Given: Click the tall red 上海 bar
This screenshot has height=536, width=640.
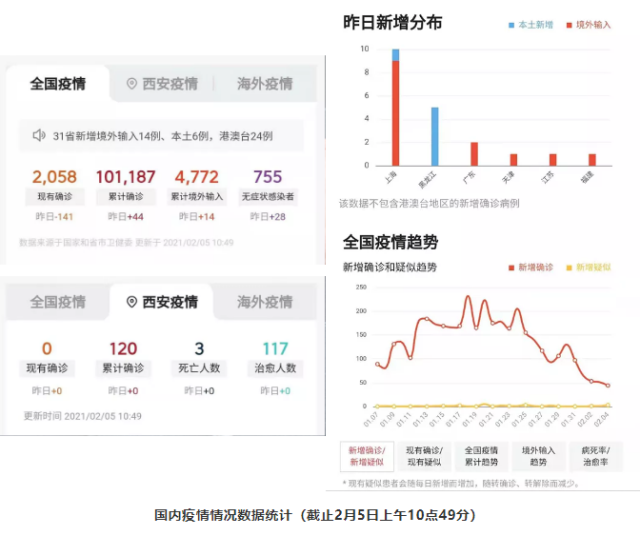Looking at the screenshot, I should click(x=395, y=112).
